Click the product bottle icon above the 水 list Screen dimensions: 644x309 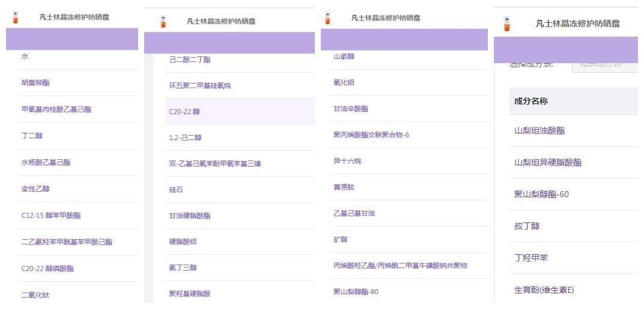click(x=15, y=17)
